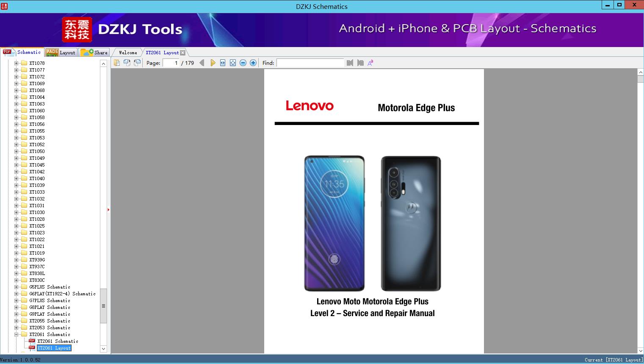This screenshot has width=644, height=364.
Task: Click the DZKJ red logo in banner
Action: pyautogui.click(x=77, y=30)
